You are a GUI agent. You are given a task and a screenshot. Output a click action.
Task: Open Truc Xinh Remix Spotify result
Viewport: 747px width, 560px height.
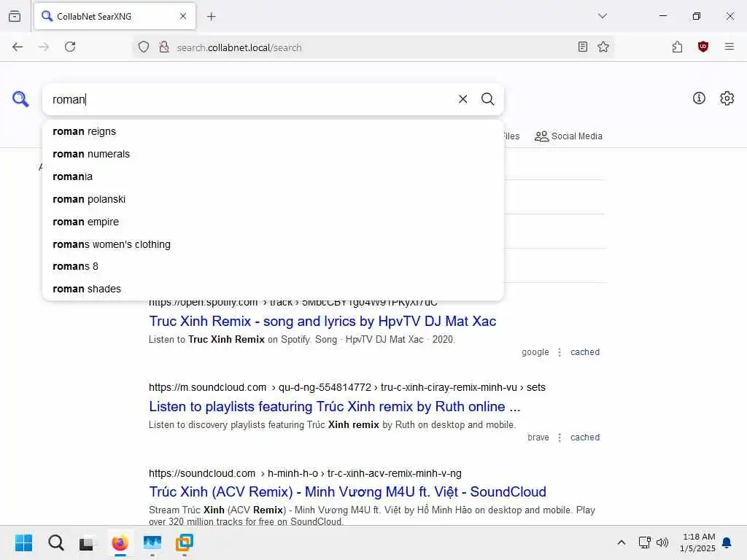point(322,322)
